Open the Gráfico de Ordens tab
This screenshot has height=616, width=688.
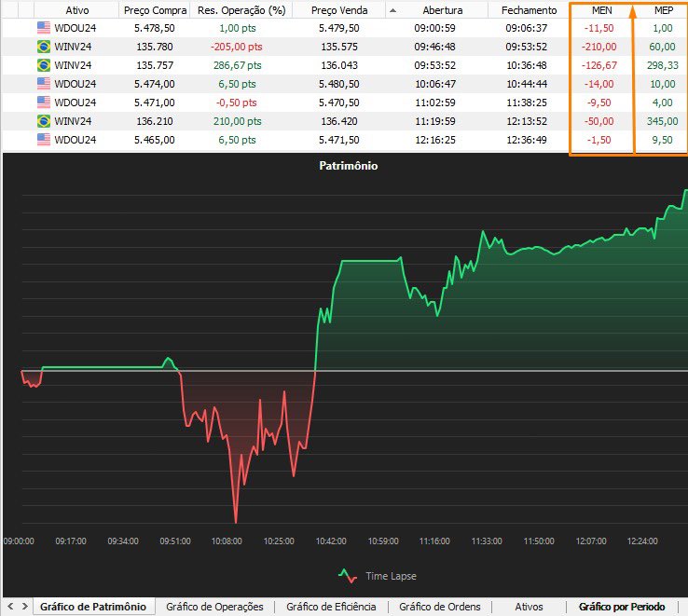[x=440, y=607]
